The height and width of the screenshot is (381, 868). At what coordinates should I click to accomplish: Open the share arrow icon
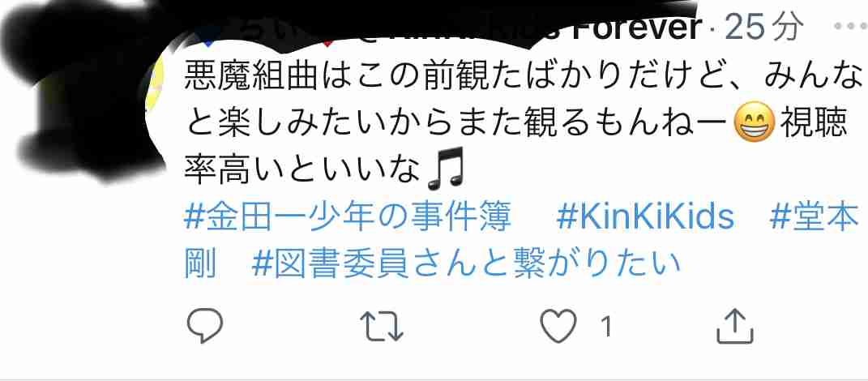(735, 326)
